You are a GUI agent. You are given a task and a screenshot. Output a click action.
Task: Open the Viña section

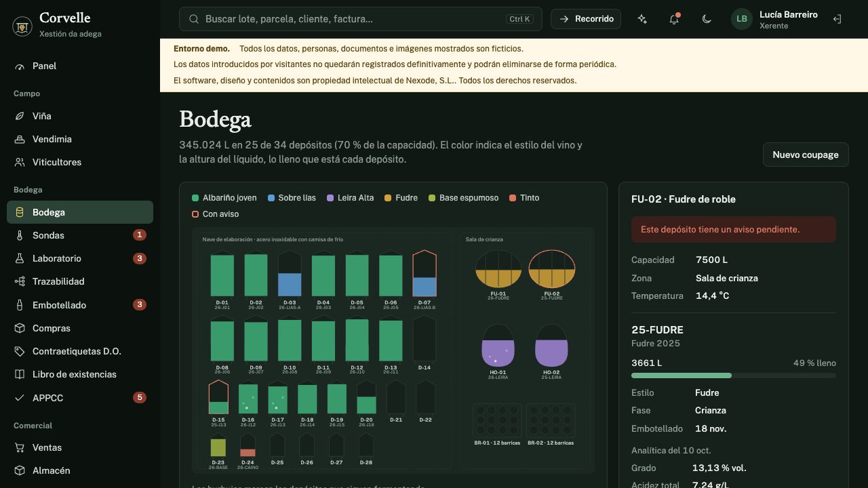[x=80, y=116]
